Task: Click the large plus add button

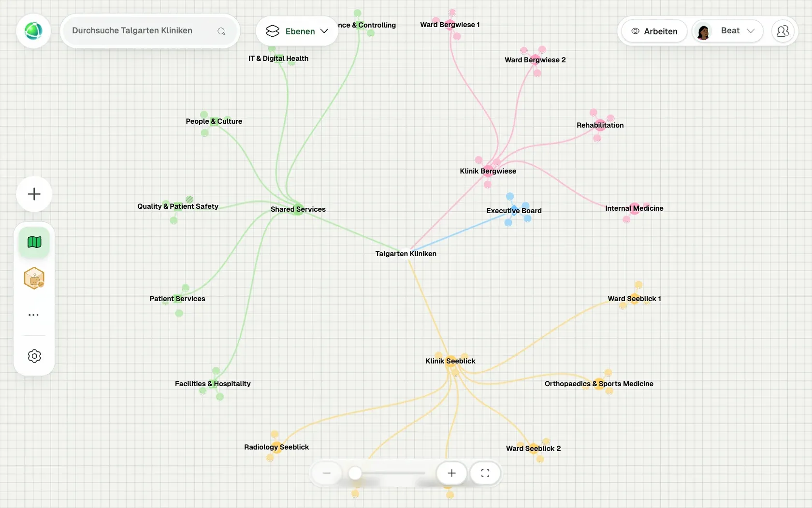Action: (34, 194)
